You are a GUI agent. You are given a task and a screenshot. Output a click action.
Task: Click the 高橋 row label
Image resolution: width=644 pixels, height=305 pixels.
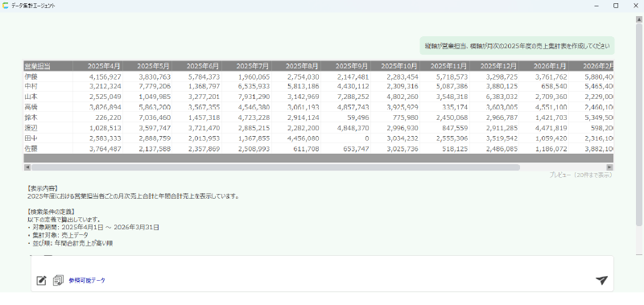(31, 107)
